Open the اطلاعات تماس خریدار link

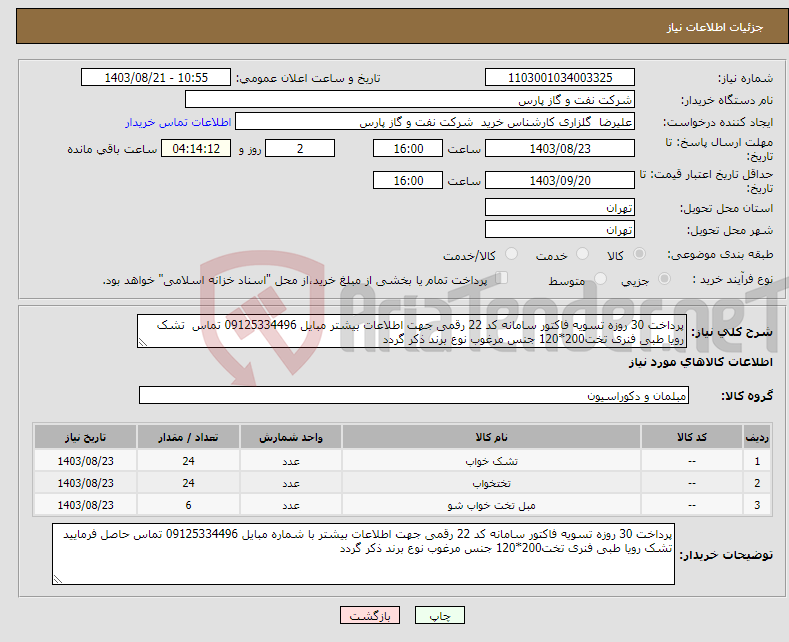pyautogui.click(x=178, y=122)
